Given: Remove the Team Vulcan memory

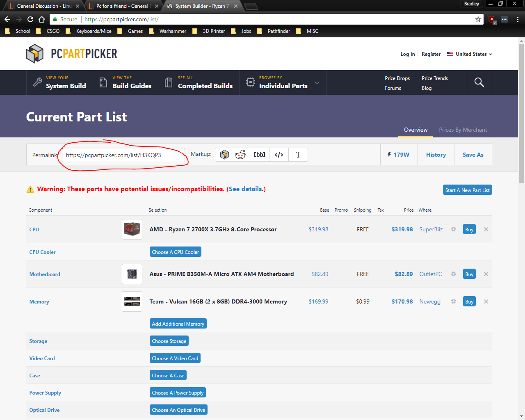Looking at the screenshot, I should coord(486,301).
